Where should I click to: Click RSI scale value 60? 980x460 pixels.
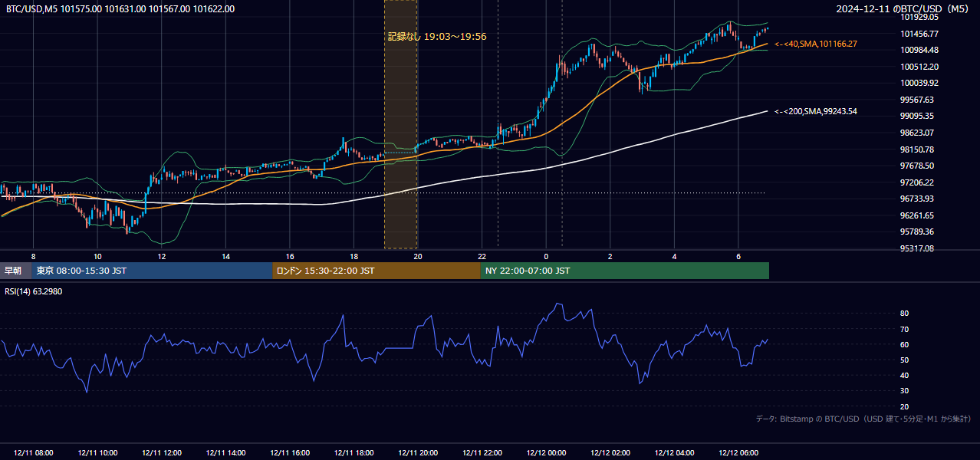(904, 344)
